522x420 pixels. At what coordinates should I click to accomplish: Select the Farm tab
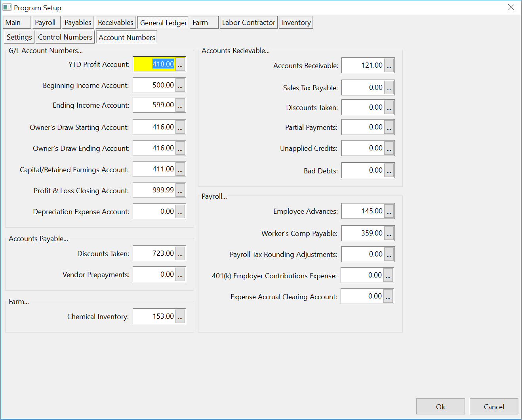pyautogui.click(x=204, y=23)
